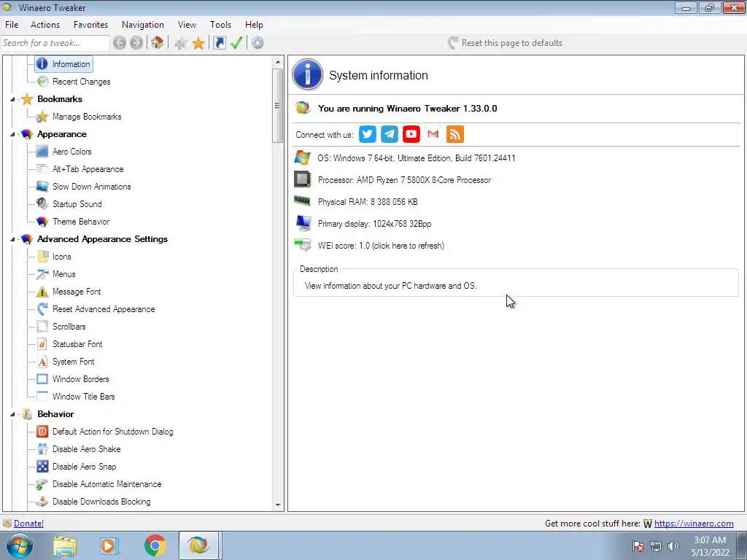This screenshot has width=747, height=560.
Task: Open the Tools menu
Action: click(x=220, y=25)
